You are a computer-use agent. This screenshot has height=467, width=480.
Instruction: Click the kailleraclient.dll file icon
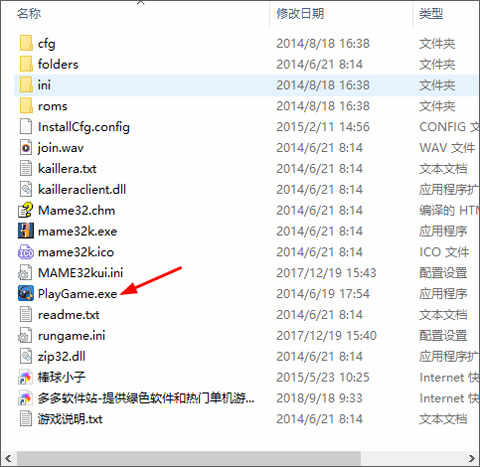[x=26, y=189]
